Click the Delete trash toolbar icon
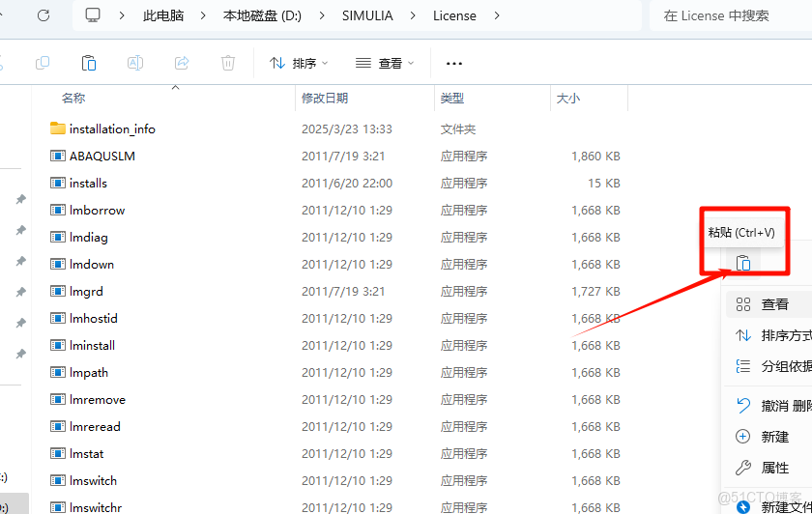The image size is (812, 514). click(228, 63)
